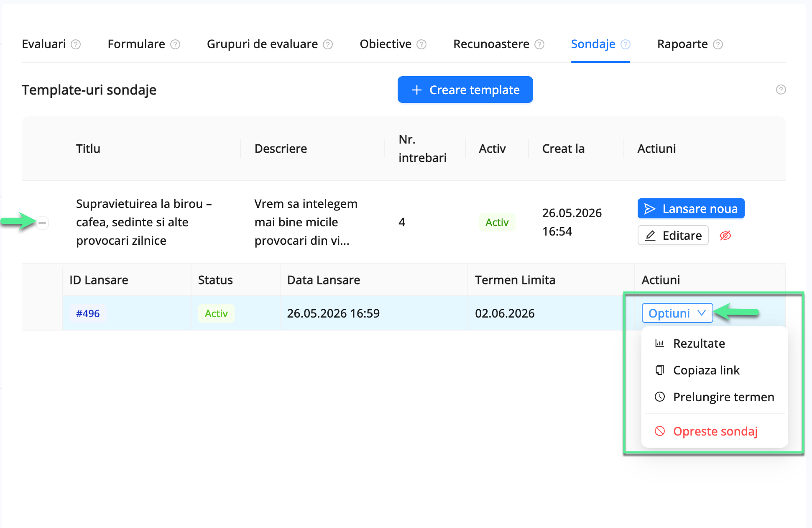Click the Activ status badge of launch #496
This screenshot has height=528, width=812.
point(216,313)
